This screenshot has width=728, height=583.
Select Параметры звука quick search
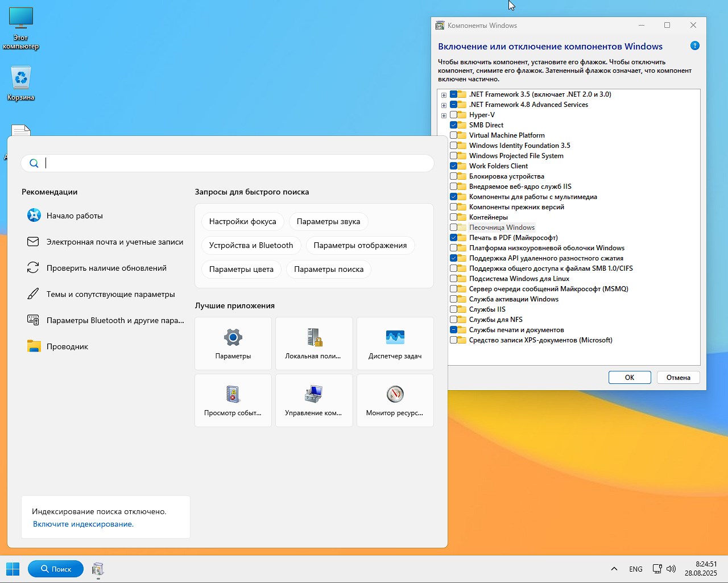click(x=328, y=221)
